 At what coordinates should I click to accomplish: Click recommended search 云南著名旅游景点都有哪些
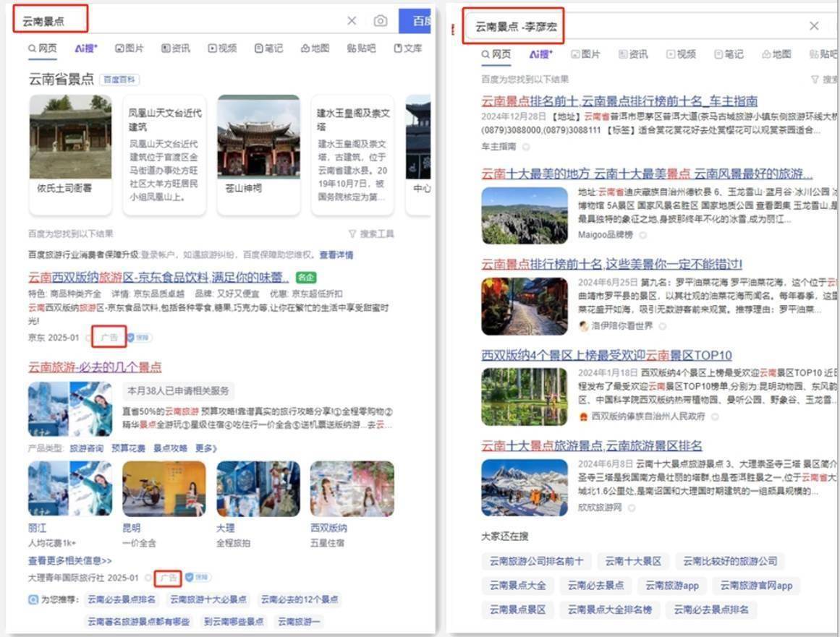139,622
